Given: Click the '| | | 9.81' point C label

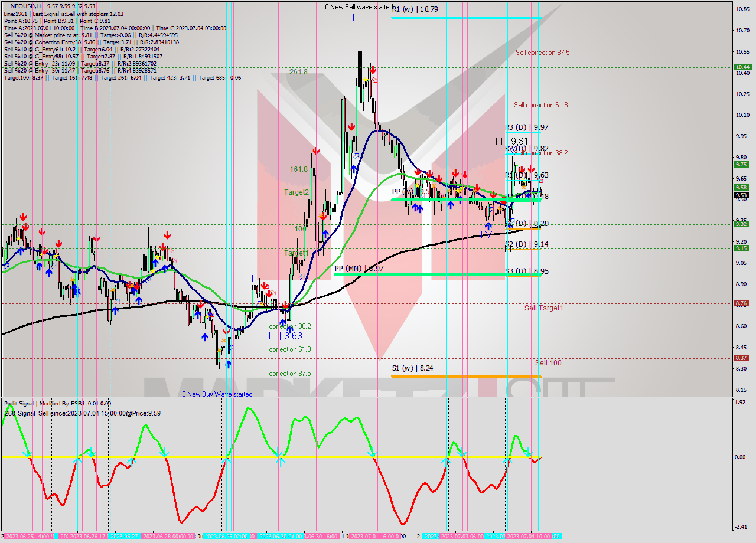Looking at the screenshot, I should click(x=511, y=141).
